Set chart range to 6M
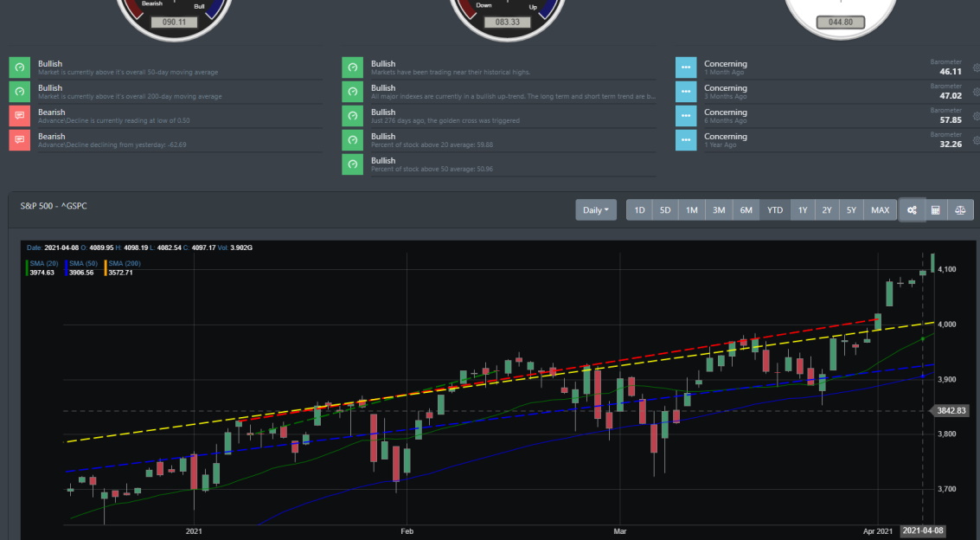The height and width of the screenshot is (540, 980). (746, 210)
